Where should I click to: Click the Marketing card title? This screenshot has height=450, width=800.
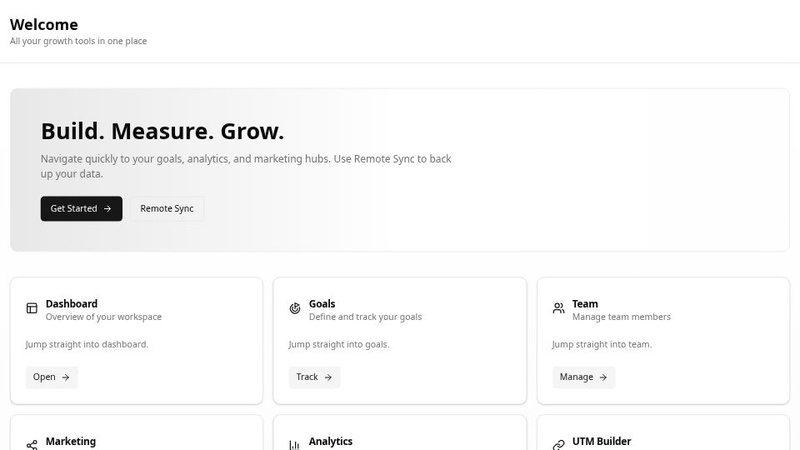(x=70, y=441)
